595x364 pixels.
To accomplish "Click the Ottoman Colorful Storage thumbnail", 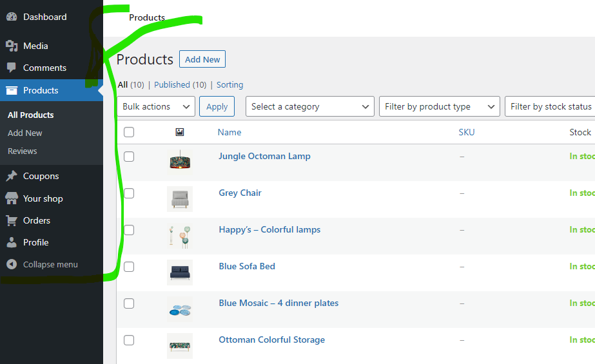I will (x=180, y=346).
